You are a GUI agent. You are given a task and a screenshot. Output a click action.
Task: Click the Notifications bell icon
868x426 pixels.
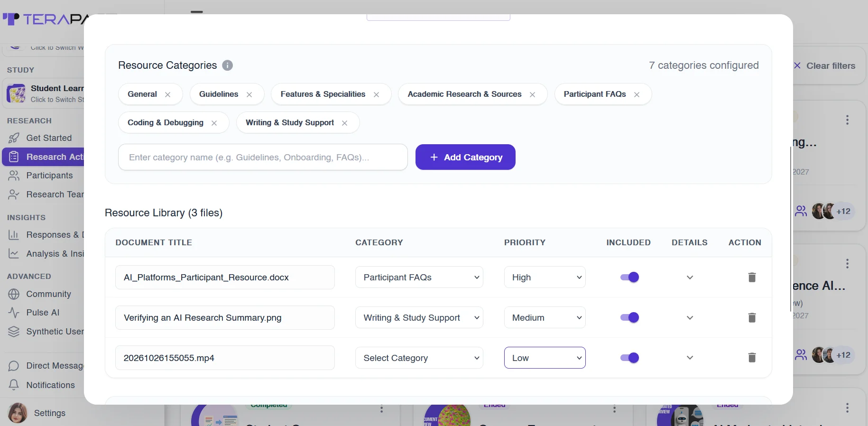point(14,385)
